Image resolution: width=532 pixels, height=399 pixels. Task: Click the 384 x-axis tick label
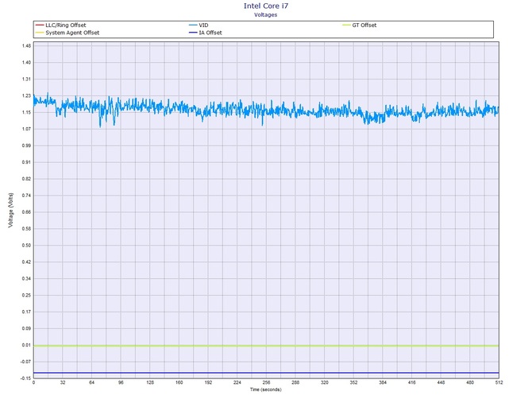[x=383, y=382]
